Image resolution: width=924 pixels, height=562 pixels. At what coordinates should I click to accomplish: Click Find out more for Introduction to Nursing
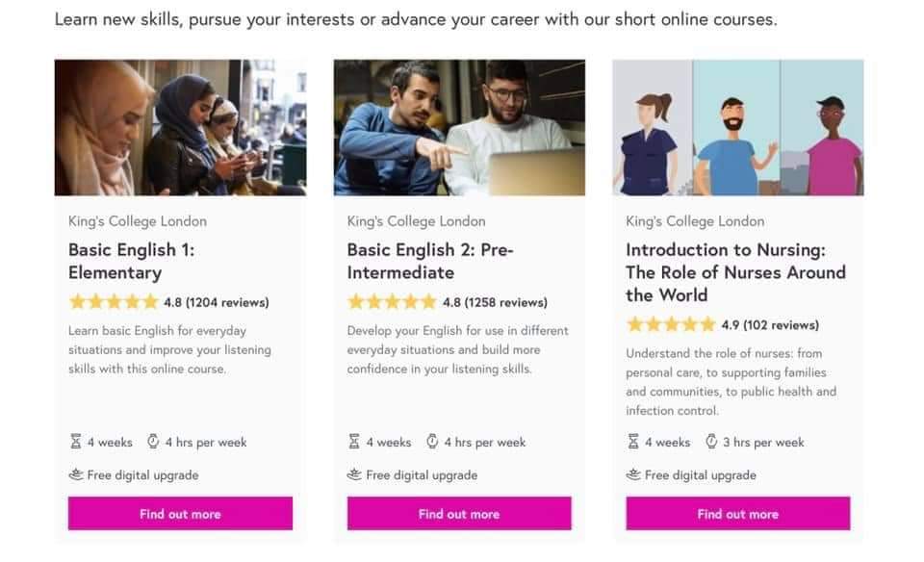[737, 514]
